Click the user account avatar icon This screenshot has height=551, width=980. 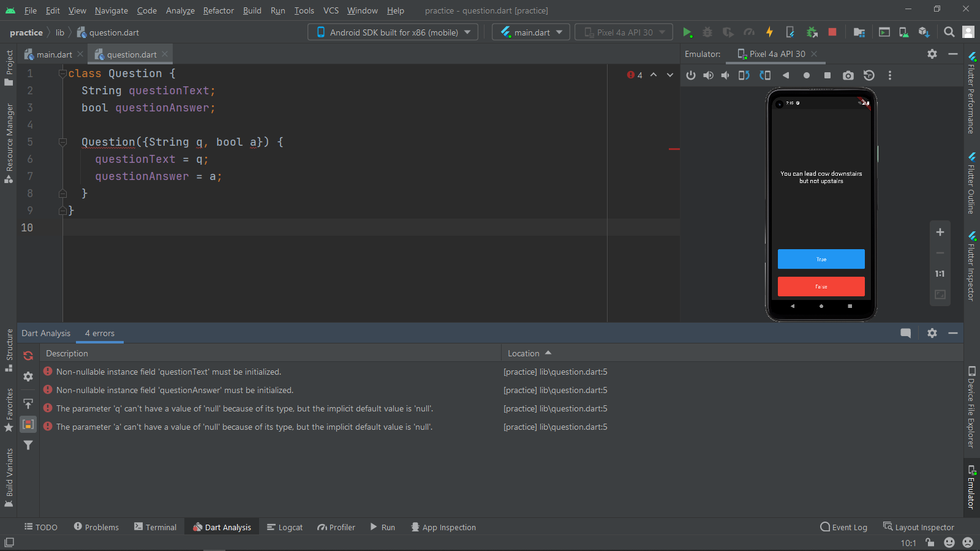coord(968,32)
